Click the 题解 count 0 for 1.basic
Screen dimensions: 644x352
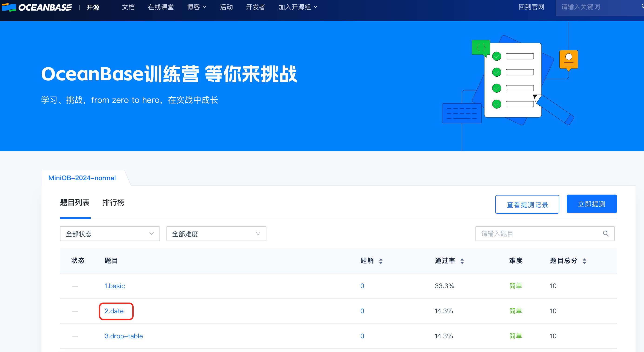coord(362,286)
